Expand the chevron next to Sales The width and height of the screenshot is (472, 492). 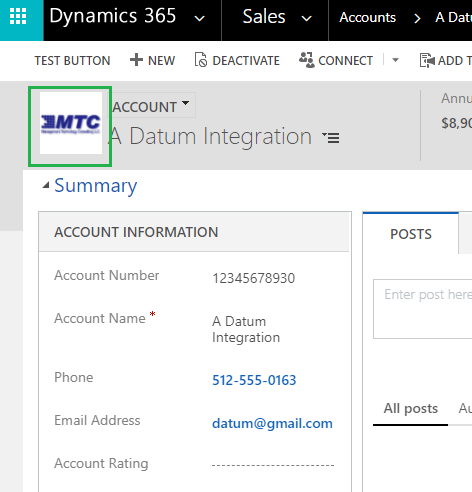point(306,18)
